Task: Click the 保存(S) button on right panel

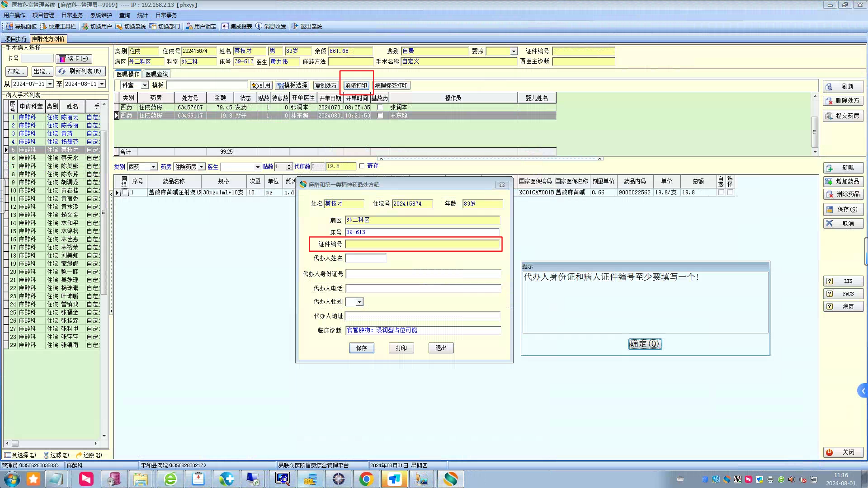Action: pyautogui.click(x=843, y=209)
